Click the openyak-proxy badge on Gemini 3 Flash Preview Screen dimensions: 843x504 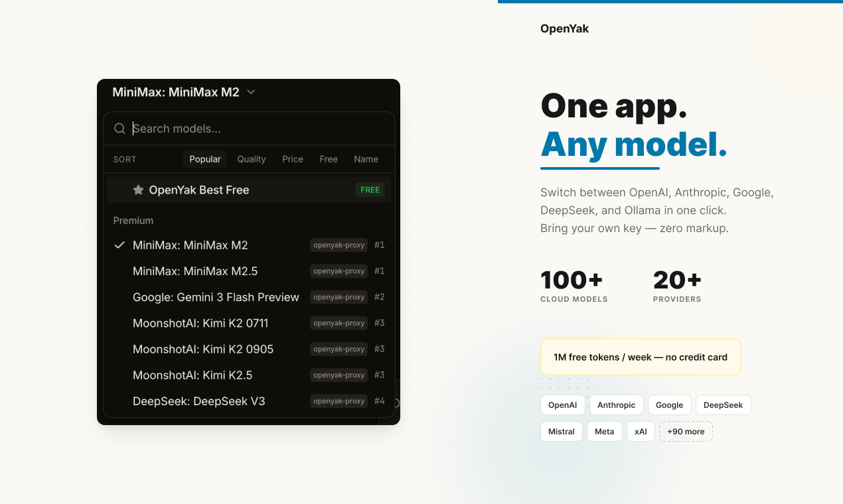coord(339,297)
